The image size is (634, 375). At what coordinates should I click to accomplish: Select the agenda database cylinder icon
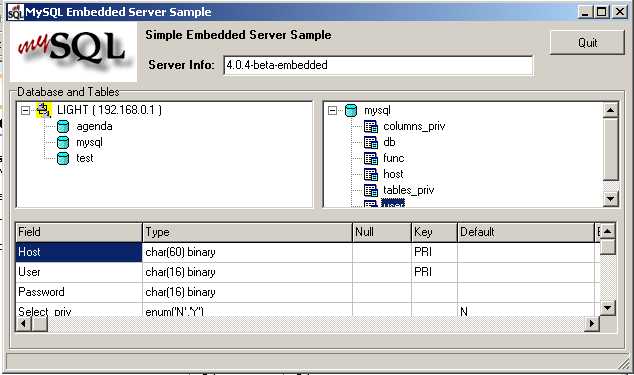[63, 126]
